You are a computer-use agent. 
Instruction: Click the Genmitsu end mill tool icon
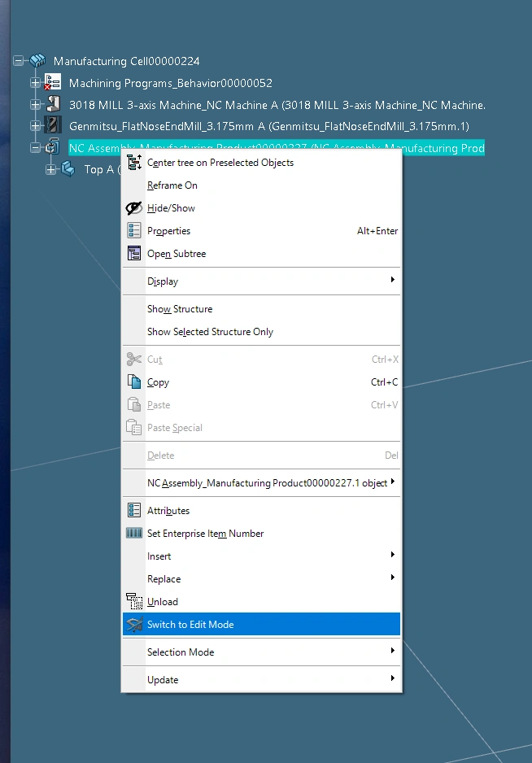(x=53, y=126)
